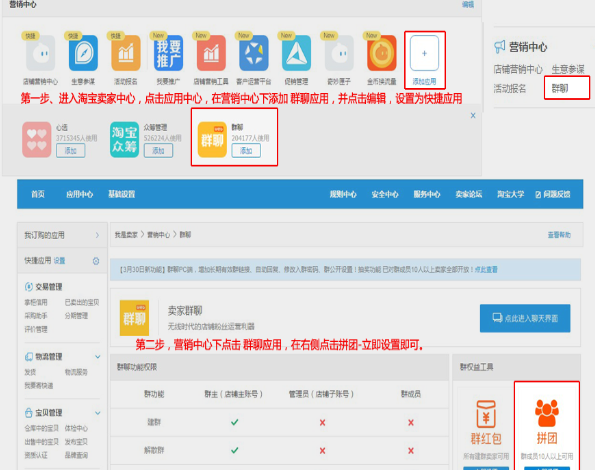Screen dimensions: 595x470
Task: Expand 我订购的应用 with its chevron
Action: [x=97, y=235]
